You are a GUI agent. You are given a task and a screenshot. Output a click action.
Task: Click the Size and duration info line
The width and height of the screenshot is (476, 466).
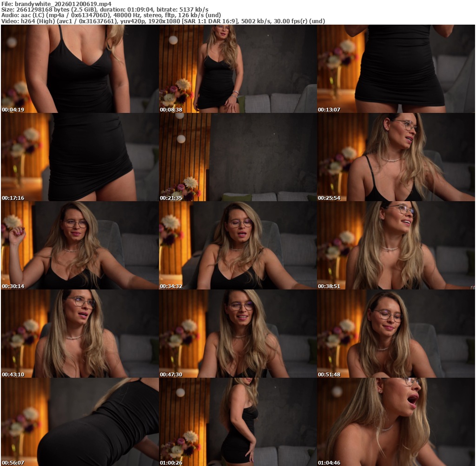[x=105, y=9]
